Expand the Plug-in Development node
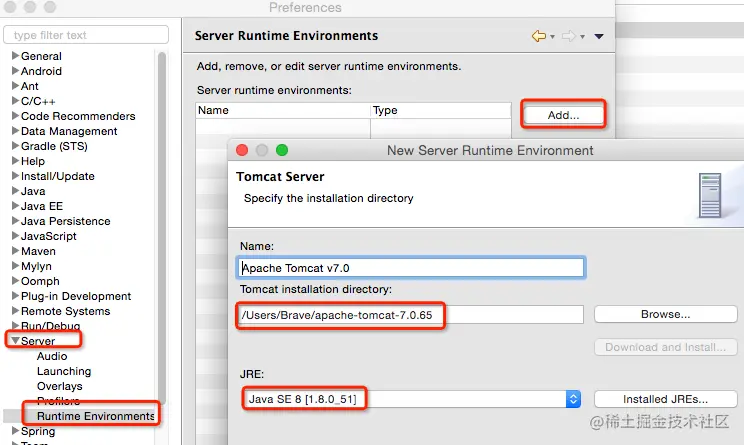The height and width of the screenshot is (445, 744). [x=15, y=296]
